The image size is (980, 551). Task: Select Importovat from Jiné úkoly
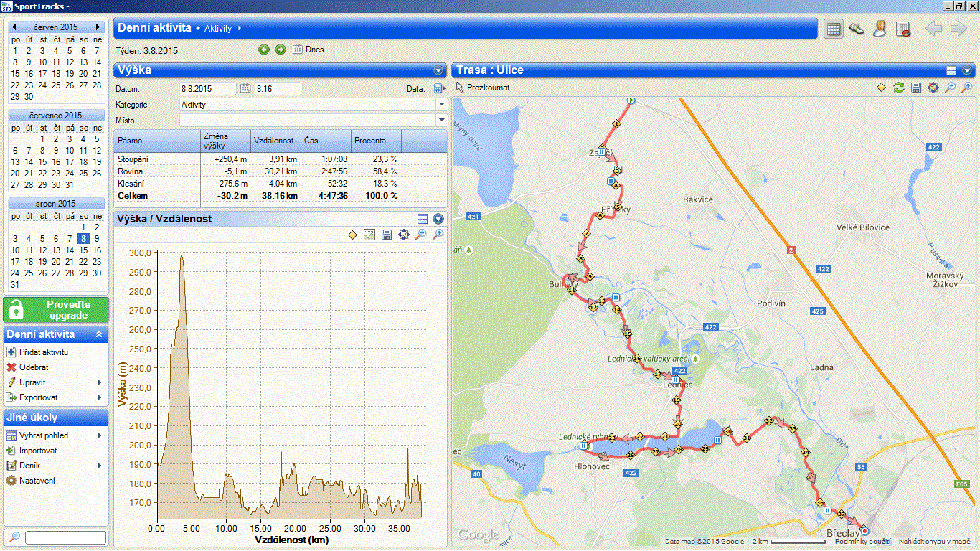[x=38, y=451]
